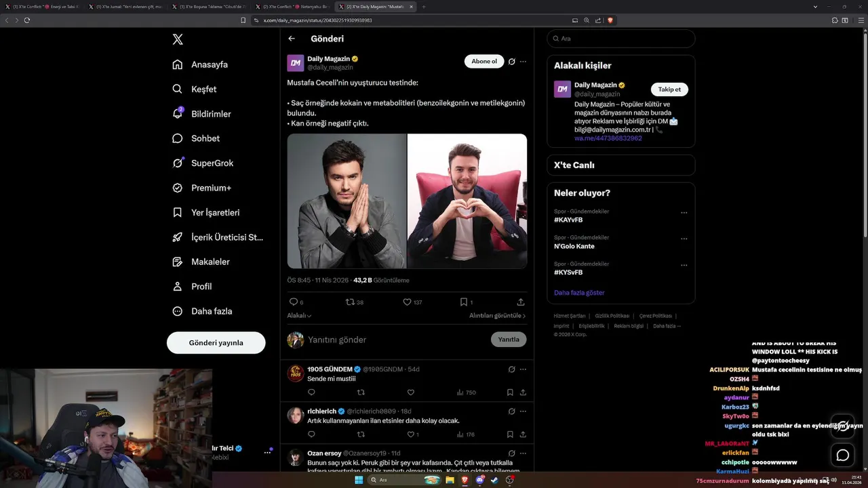Click Daha fazla göster link

(x=579, y=293)
